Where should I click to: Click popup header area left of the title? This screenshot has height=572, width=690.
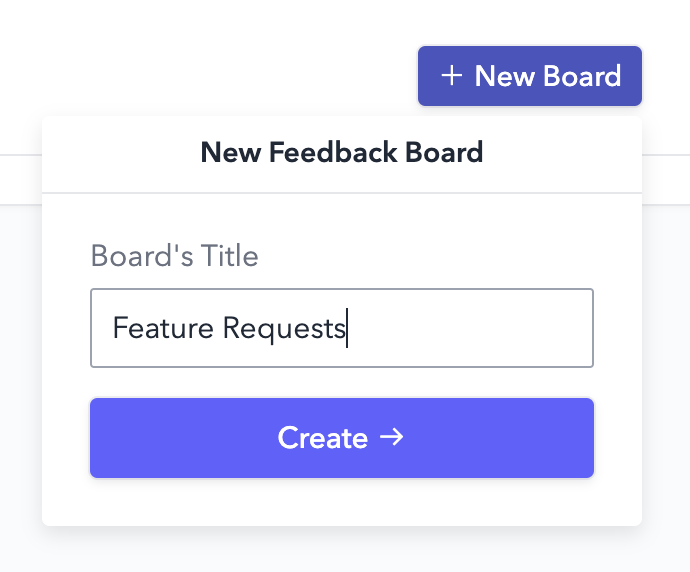121,152
